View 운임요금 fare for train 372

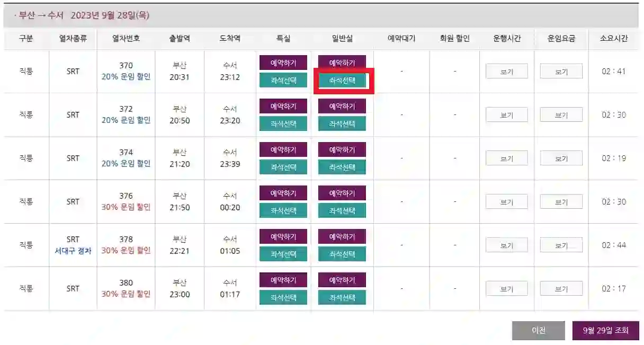pyautogui.click(x=560, y=114)
